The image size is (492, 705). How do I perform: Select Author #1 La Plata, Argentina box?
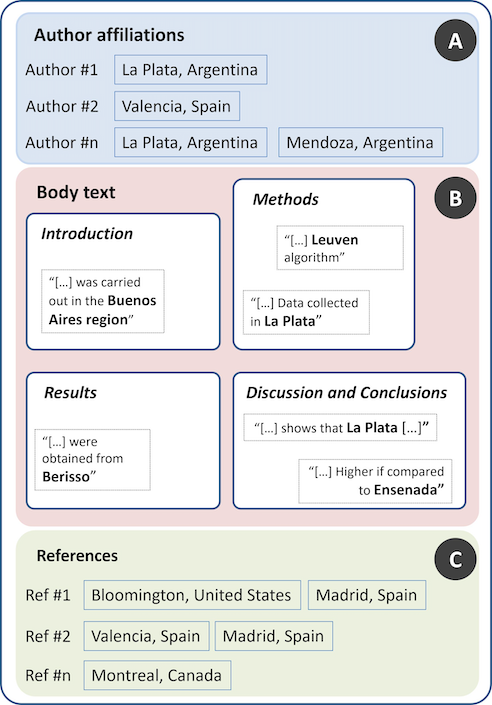(191, 70)
